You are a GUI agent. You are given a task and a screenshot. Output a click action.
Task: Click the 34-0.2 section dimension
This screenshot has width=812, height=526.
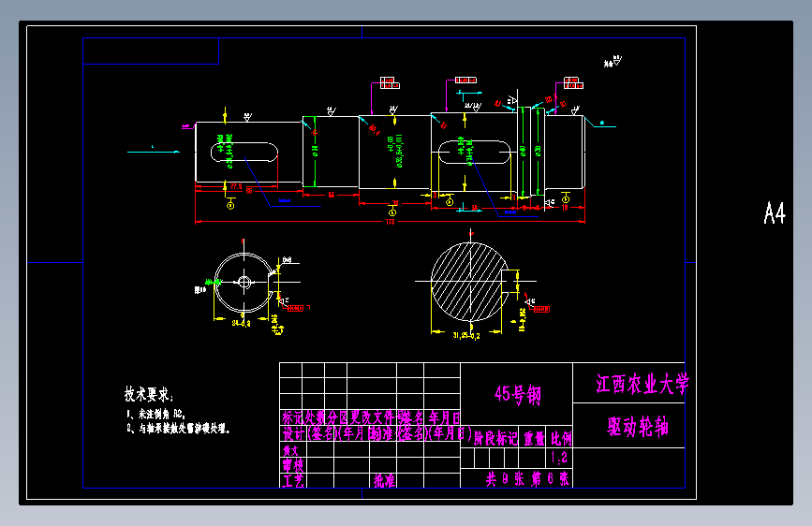(x=242, y=323)
